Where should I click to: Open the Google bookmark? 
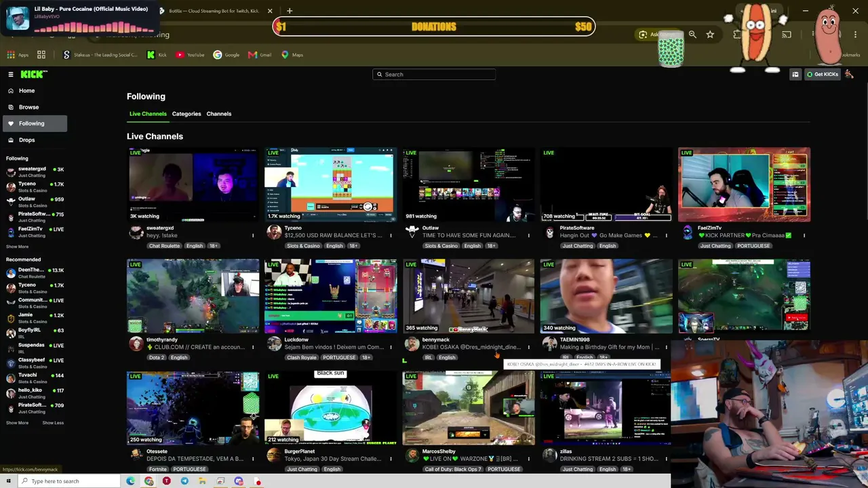[226, 55]
